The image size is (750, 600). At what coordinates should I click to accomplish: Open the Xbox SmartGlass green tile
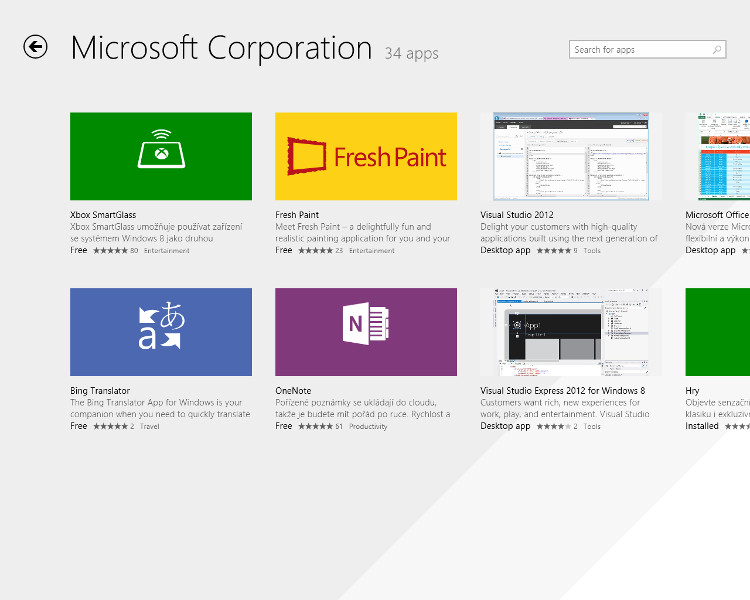pos(161,156)
